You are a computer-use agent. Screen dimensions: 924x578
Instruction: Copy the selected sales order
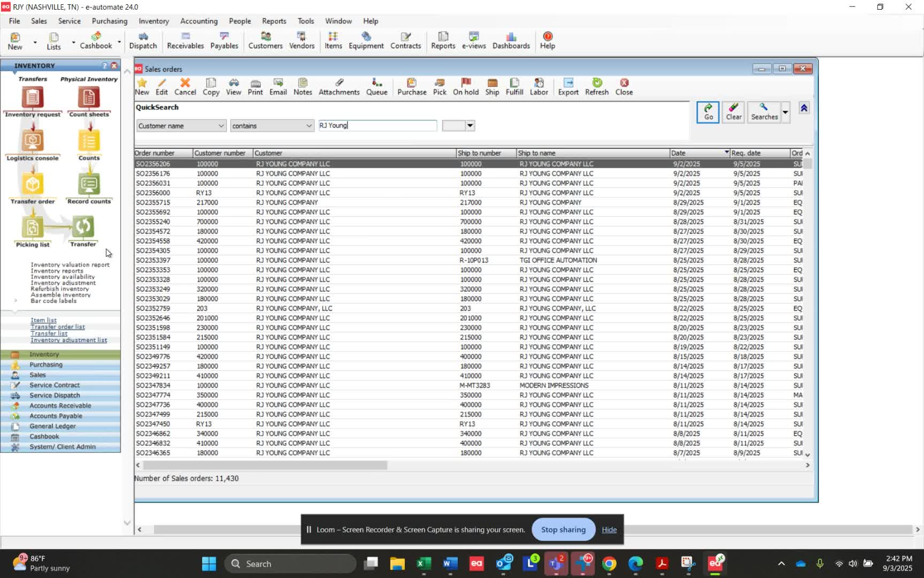[x=211, y=87]
